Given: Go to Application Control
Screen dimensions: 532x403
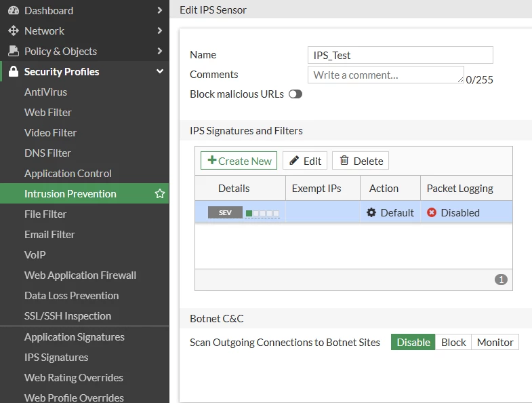Looking at the screenshot, I should tap(68, 174).
